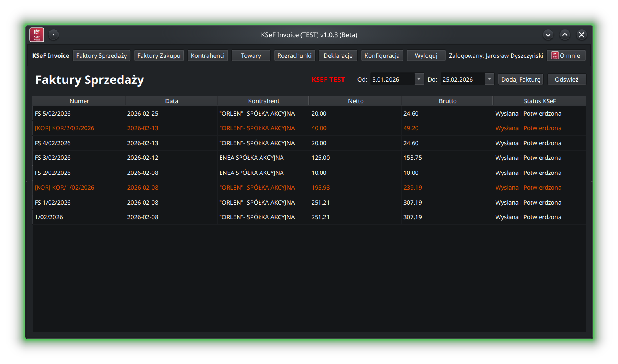This screenshot has height=364, width=618.
Task: Minimize window with down chevron icon
Action: (548, 35)
